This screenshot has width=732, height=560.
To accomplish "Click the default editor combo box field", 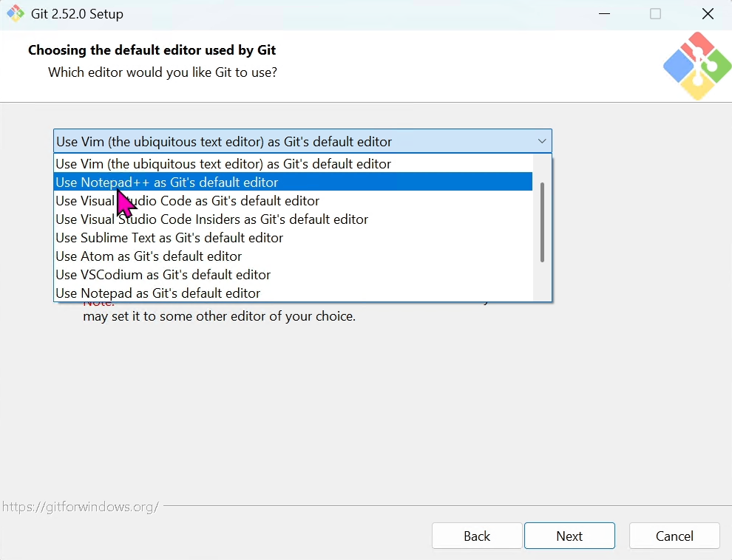I will tap(296, 141).
